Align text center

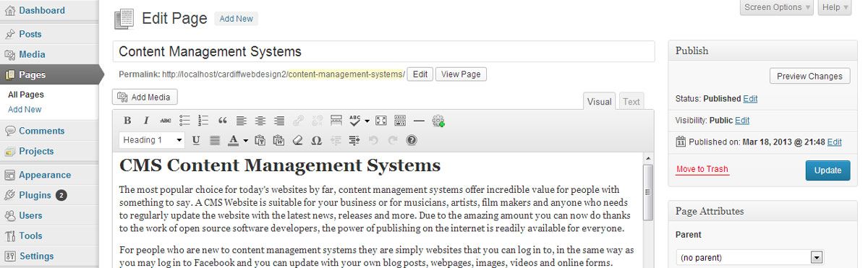pos(260,121)
